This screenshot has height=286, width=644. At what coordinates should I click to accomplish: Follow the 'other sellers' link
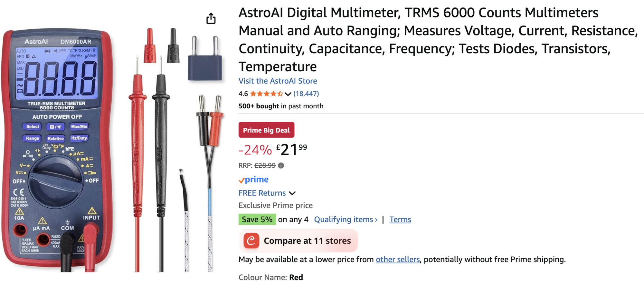398,260
